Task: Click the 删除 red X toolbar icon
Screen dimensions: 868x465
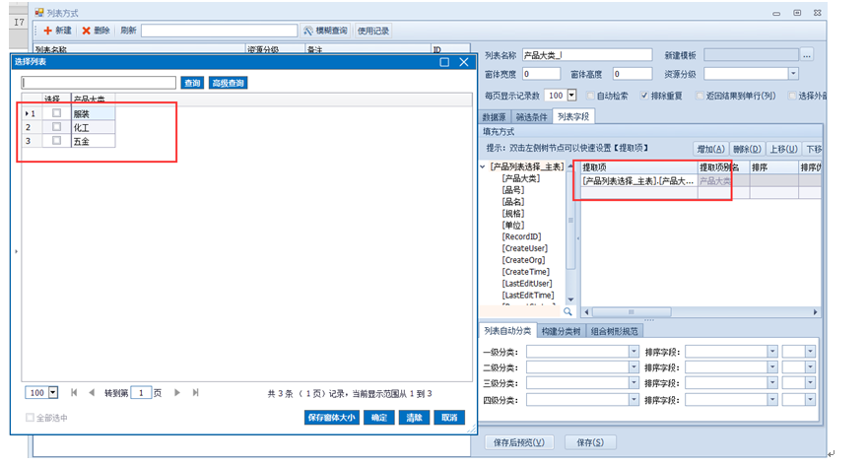Action: click(x=86, y=31)
